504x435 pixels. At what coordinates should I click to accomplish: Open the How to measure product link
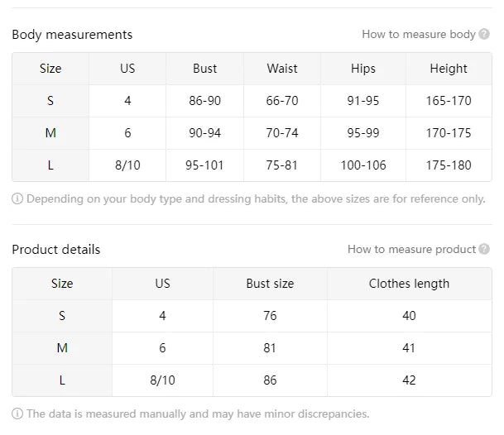[x=411, y=249]
